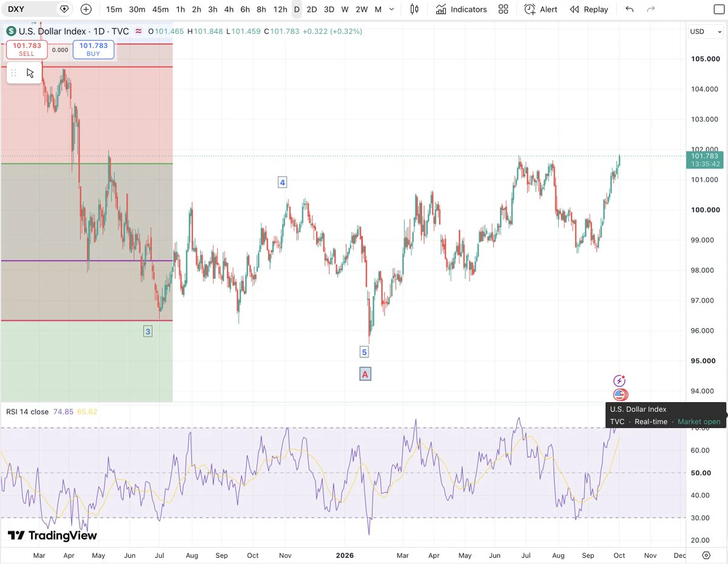Select the wave label 5 on the chart

(x=364, y=352)
